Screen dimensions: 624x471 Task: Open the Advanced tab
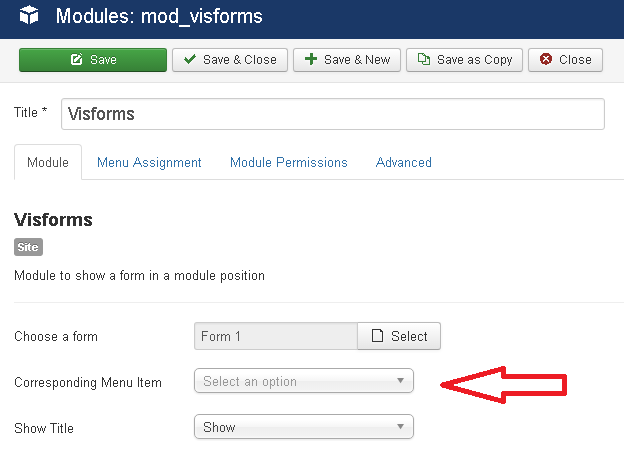(404, 162)
